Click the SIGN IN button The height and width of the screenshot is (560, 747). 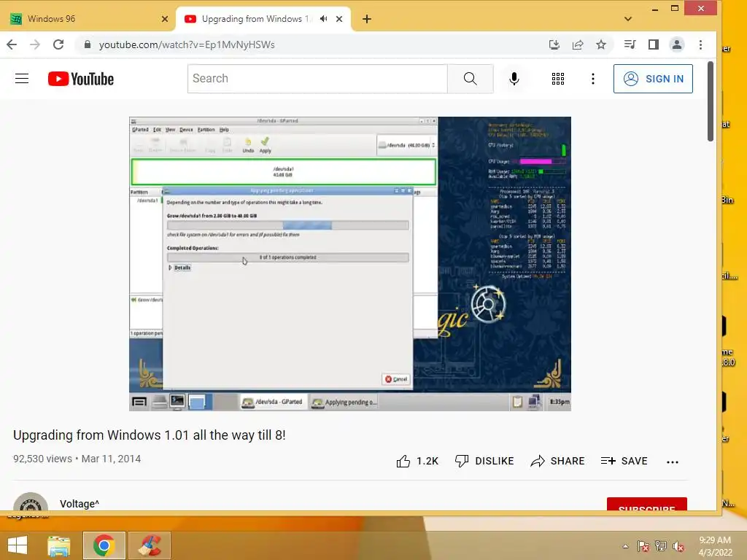tap(653, 79)
